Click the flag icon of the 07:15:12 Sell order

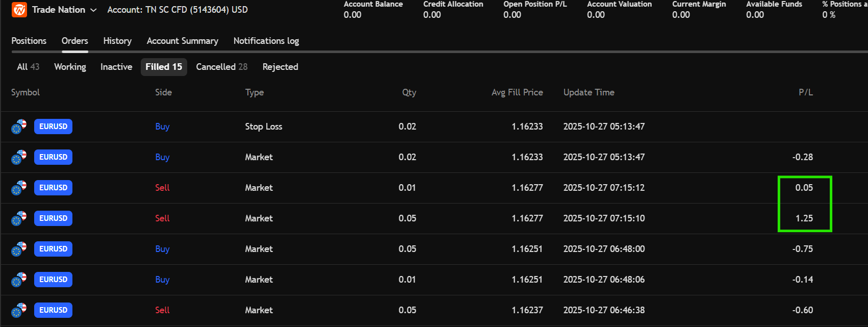click(x=19, y=188)
